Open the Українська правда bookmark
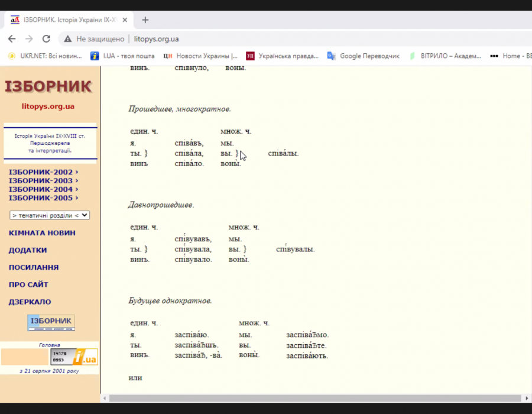This screenshot has height=414, width=532. pyautogui.click(x=283, y=56)
